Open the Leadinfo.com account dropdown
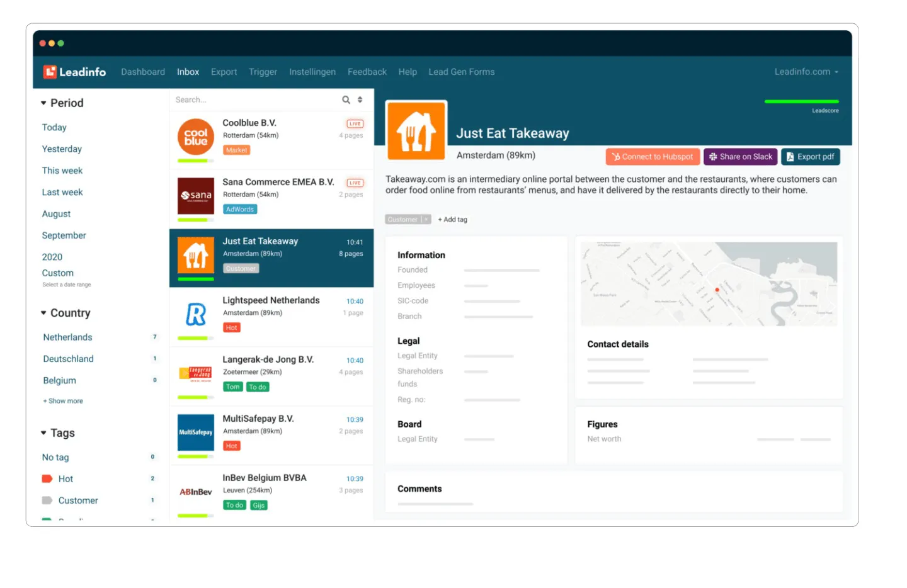 point(806,72)
